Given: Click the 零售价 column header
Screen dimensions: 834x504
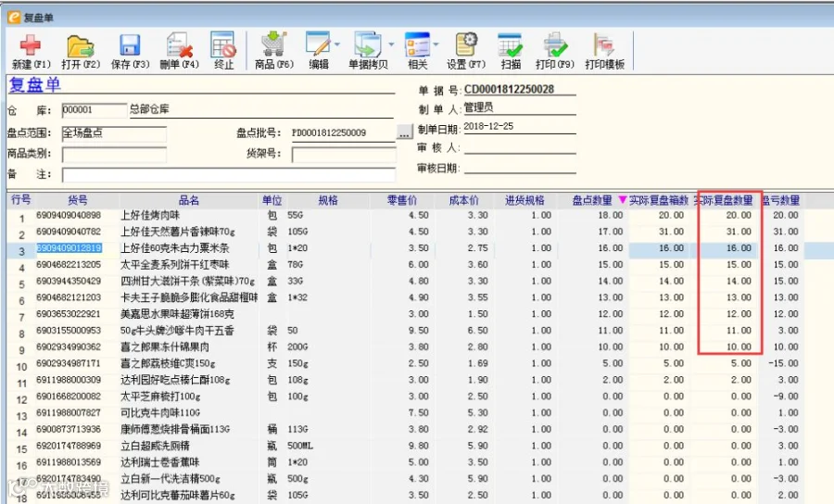Looking at the screenshot, I should pos(402,200).
